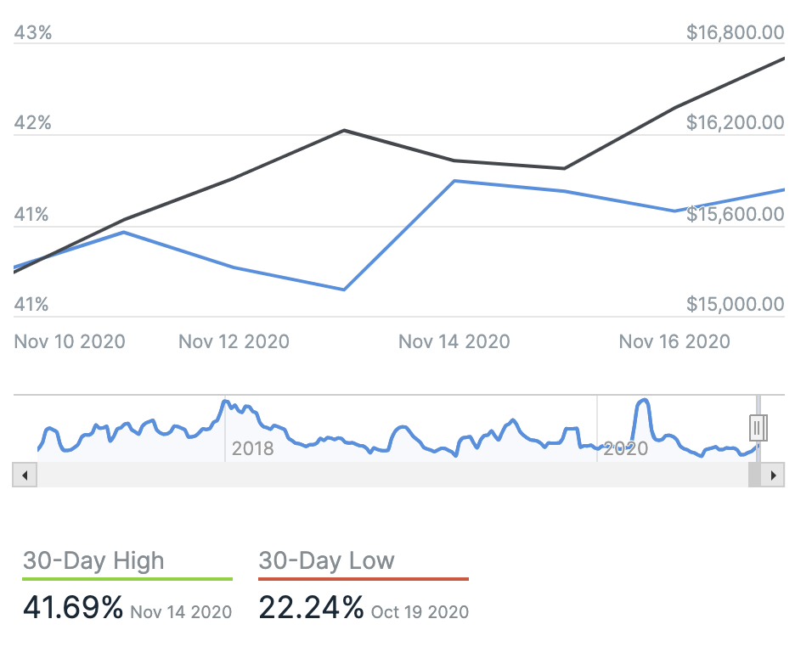Click the navigator scrollbar thumb at right end

pyautogui.click(x=754, y=475)
